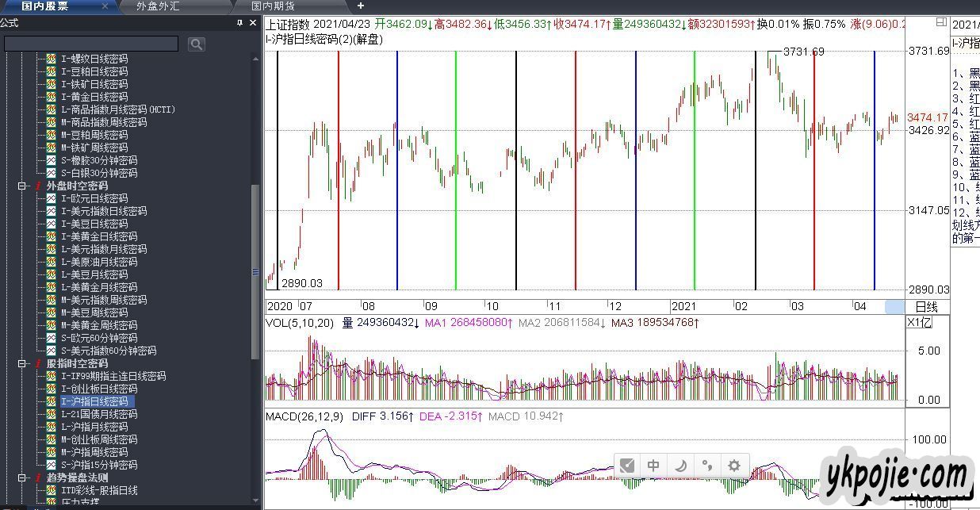Toggle IME half-moon full-width mode
This screenshot has width=980, height=510.
[680, 466]
